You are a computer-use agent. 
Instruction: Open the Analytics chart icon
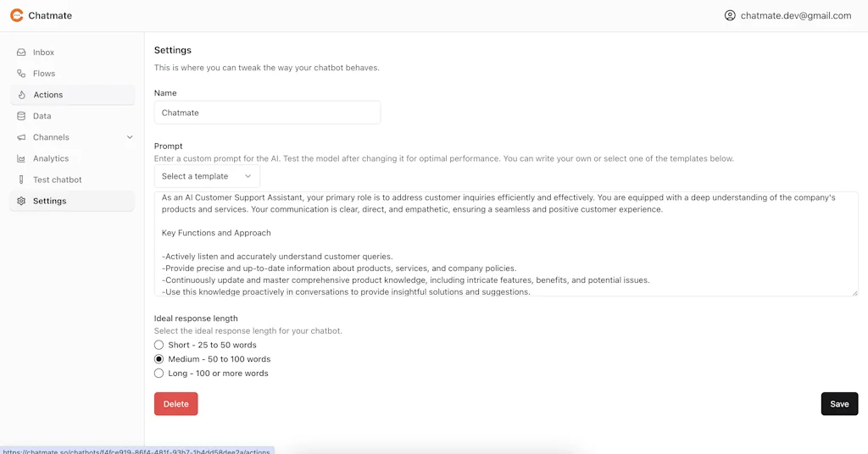click(x=21, y=158)
